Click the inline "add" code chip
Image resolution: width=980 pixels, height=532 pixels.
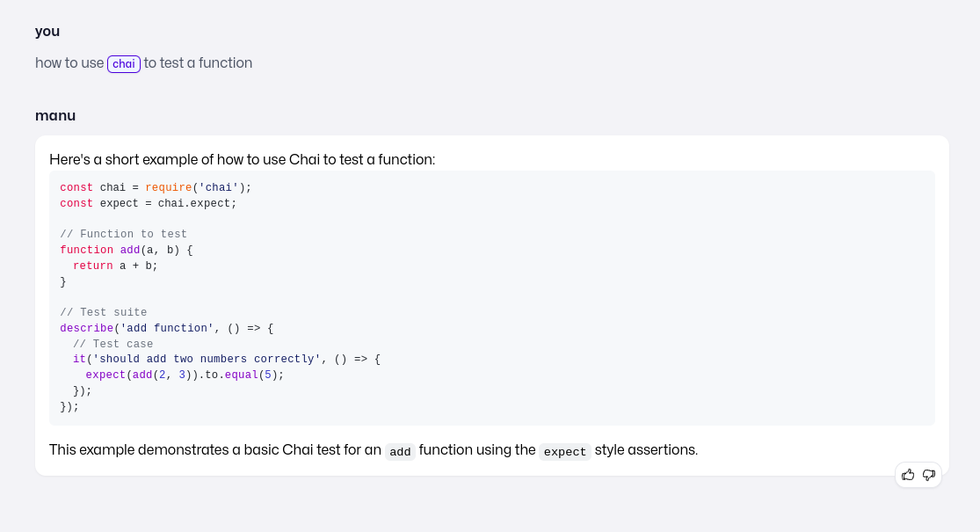400,451
